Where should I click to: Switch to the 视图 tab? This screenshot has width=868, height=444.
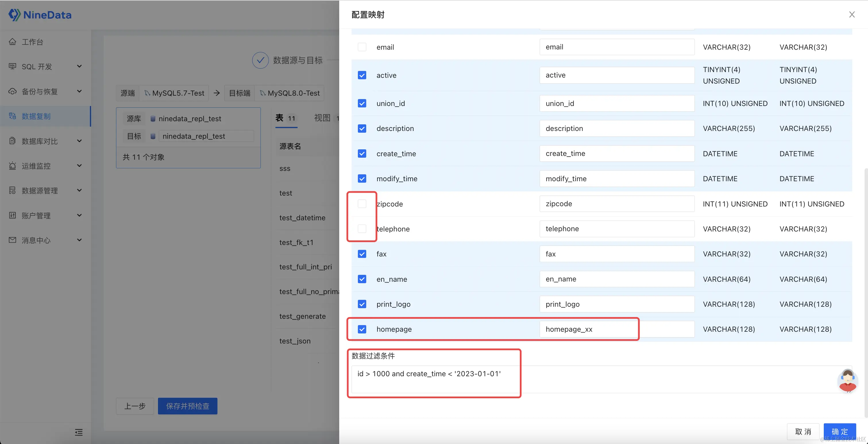[x=323, y=118]
